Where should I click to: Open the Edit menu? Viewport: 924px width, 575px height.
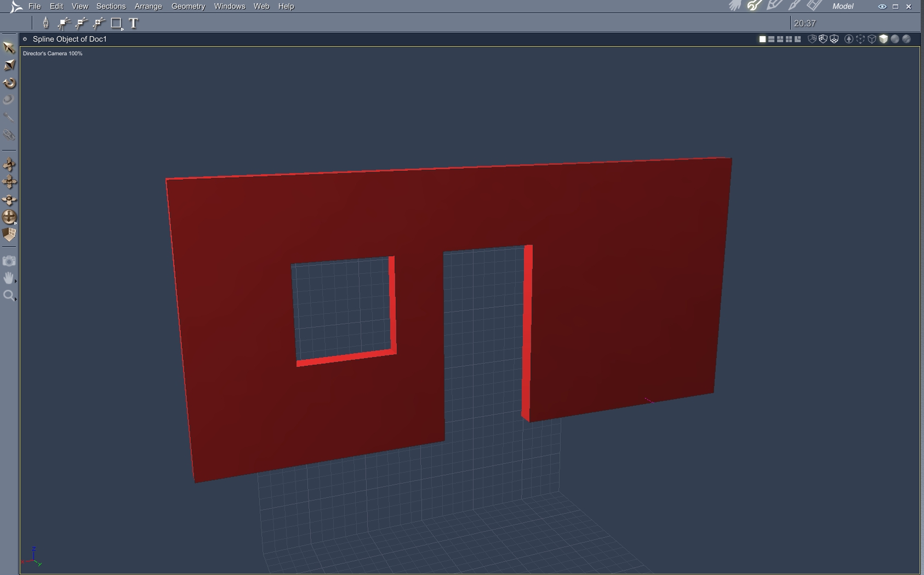click(56, 6)
